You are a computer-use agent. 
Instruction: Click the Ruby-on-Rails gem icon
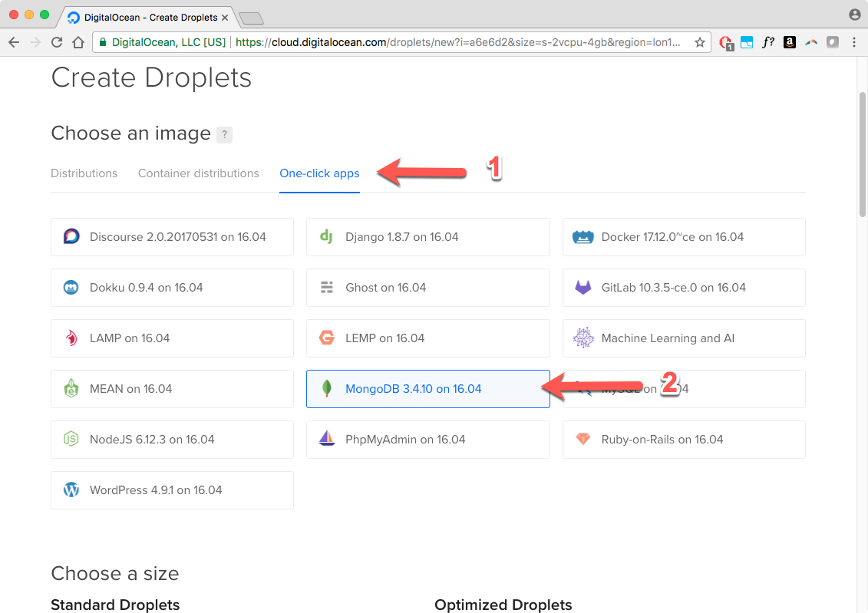[x=583, y=440]
